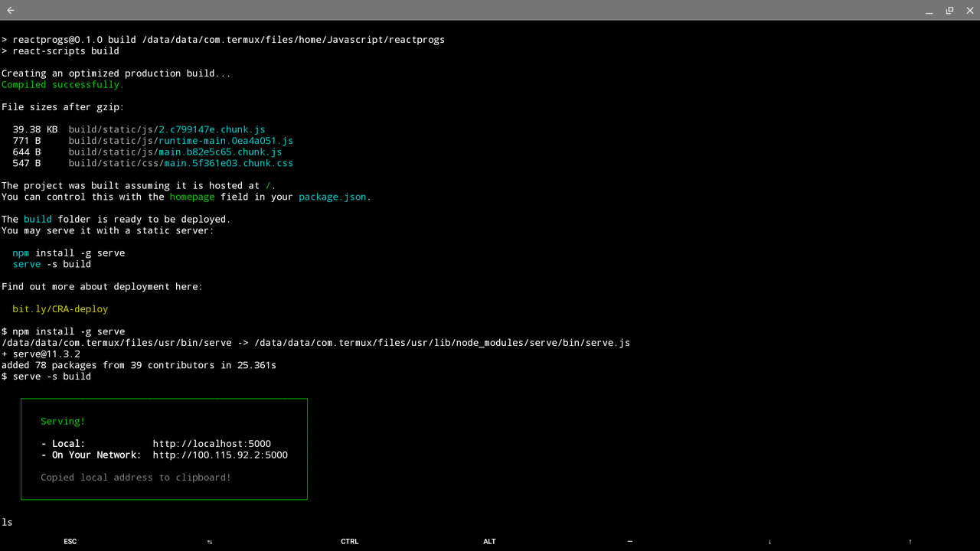The width and height of the screenshot is (980, 551).
Task: Click the '- Local:' label
Action: click(x=63, y=444)
